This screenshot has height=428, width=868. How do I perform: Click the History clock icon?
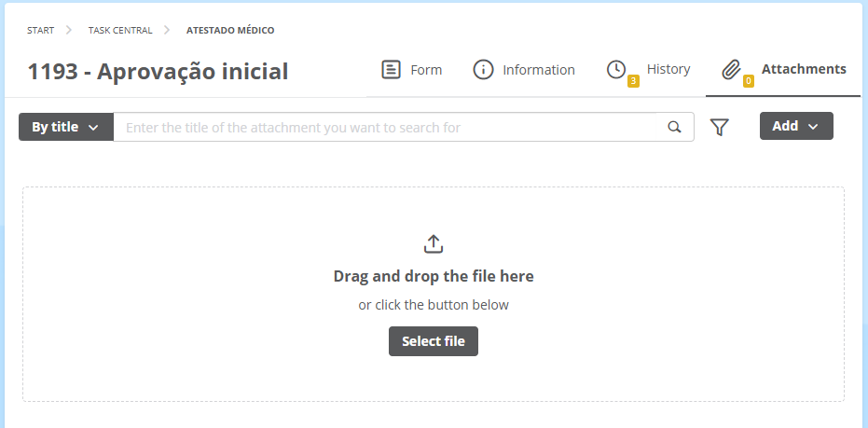616,70
